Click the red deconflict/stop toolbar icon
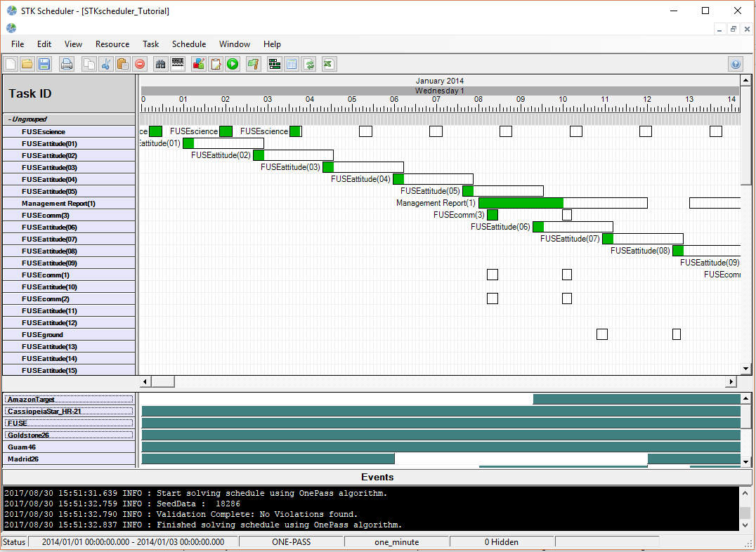Screen dimensions: 756x552 click(x=140, y=64)
